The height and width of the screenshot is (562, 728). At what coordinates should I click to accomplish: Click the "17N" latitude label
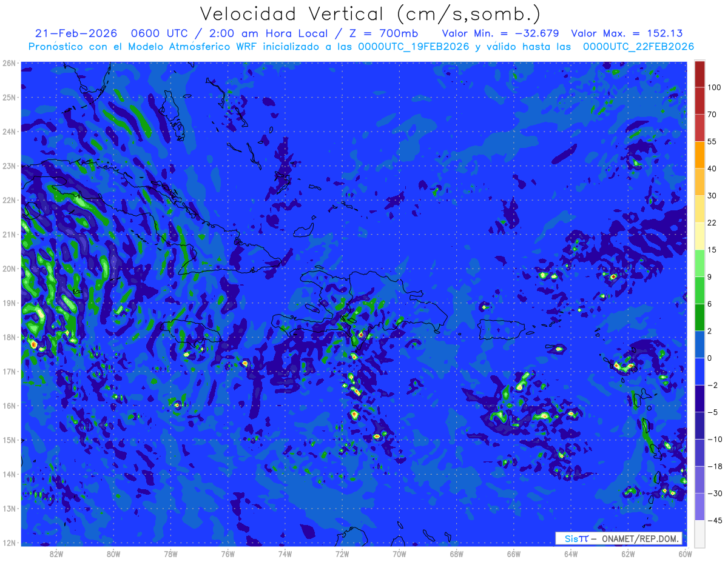[x=9, y=371]
